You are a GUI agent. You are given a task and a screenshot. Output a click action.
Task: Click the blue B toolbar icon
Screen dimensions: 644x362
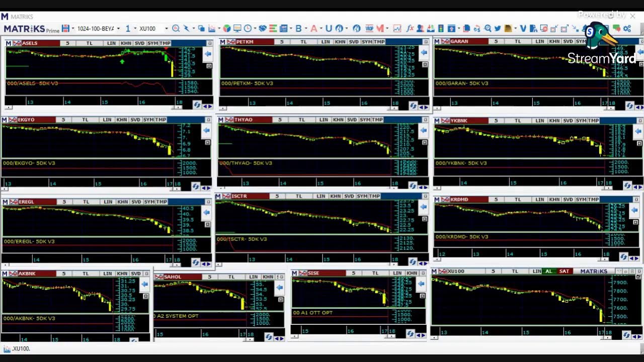[298, 29]
